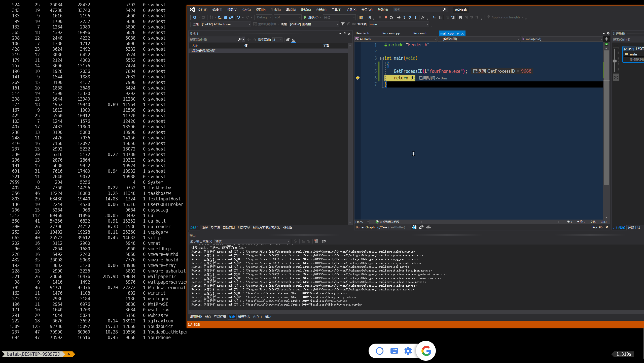Pause execution with the Break All icon
Image resolution: width=644 pixels, height=363 pixels.
click(380, 17)
